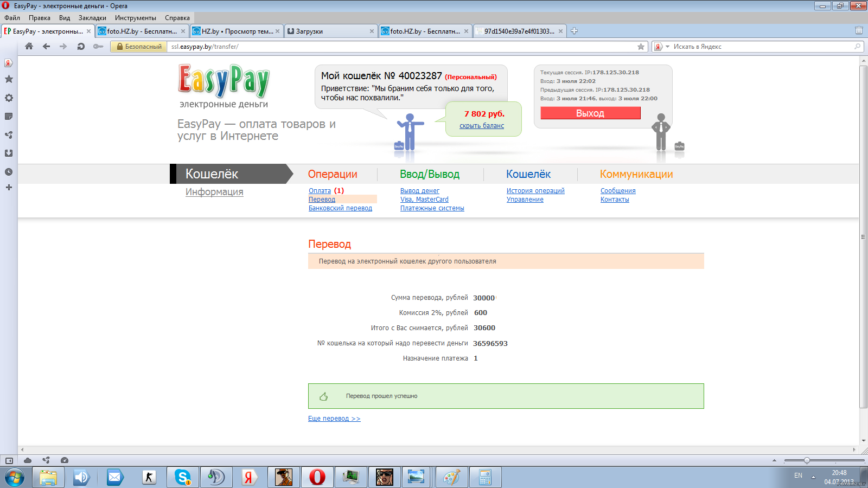Open the Calculator from the taskbar

486,478
